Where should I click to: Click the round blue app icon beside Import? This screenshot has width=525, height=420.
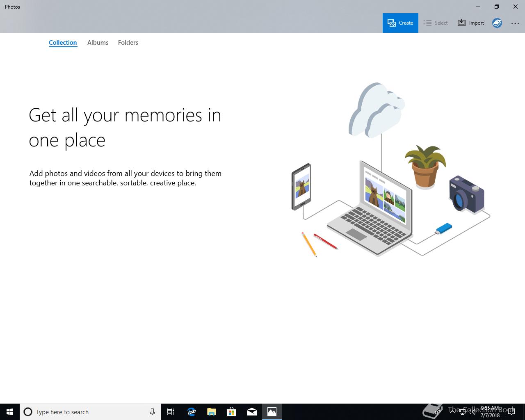coord(497,23)
